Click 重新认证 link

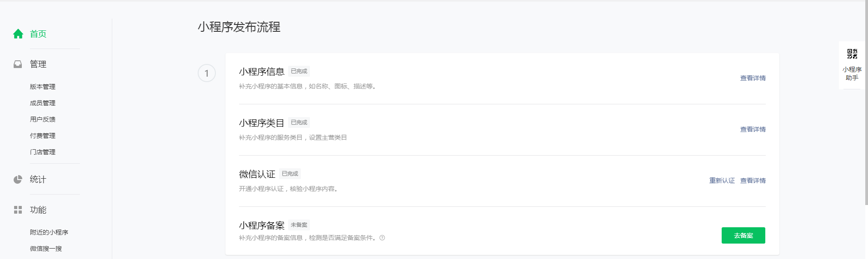(x=722, y=181)
